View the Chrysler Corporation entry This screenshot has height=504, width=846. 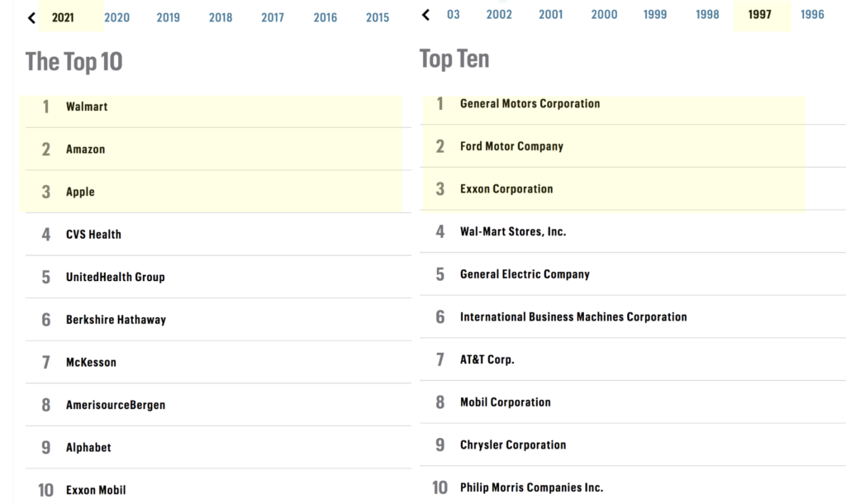coord(513,445)
